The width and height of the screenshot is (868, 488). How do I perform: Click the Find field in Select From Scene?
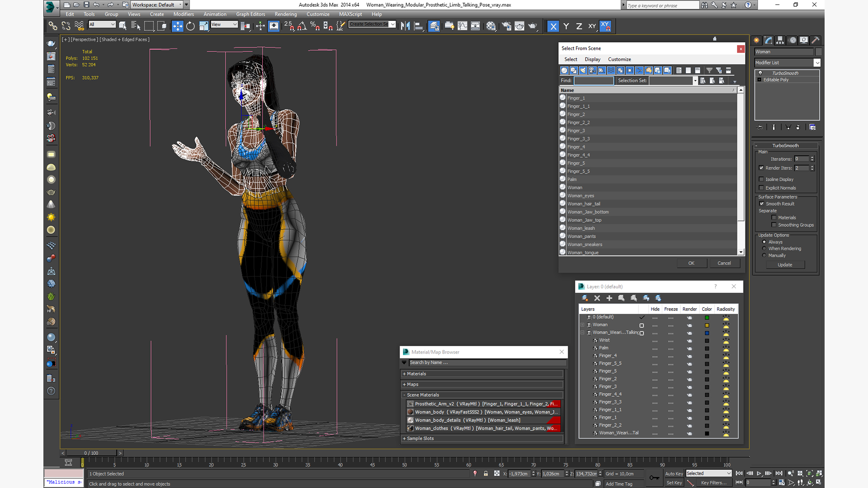pos(594,80)
